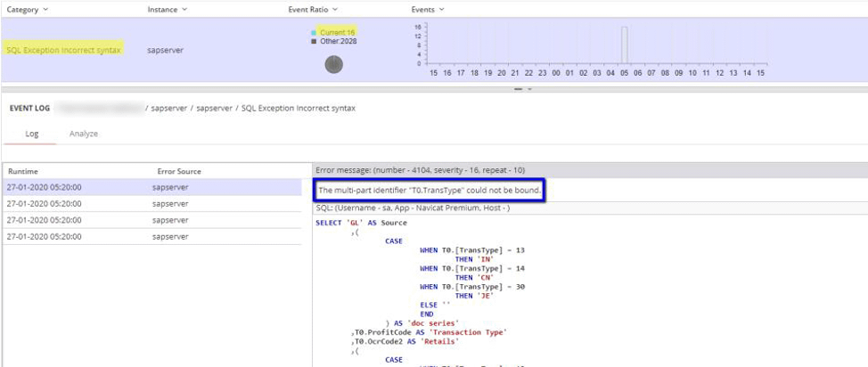
Task: Click the event bar at hour 05
Action: click(x=625, y=45)
